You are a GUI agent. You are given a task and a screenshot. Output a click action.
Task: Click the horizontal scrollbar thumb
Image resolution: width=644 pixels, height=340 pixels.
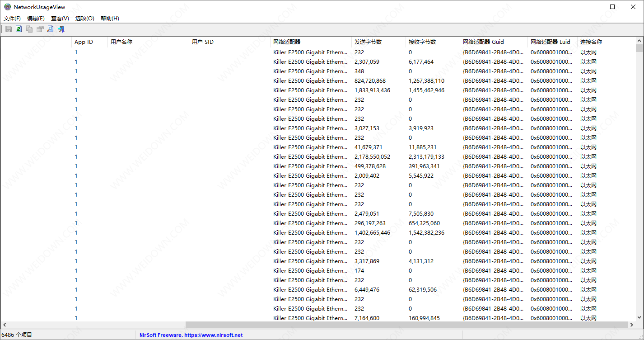click(x=406, y=325)
